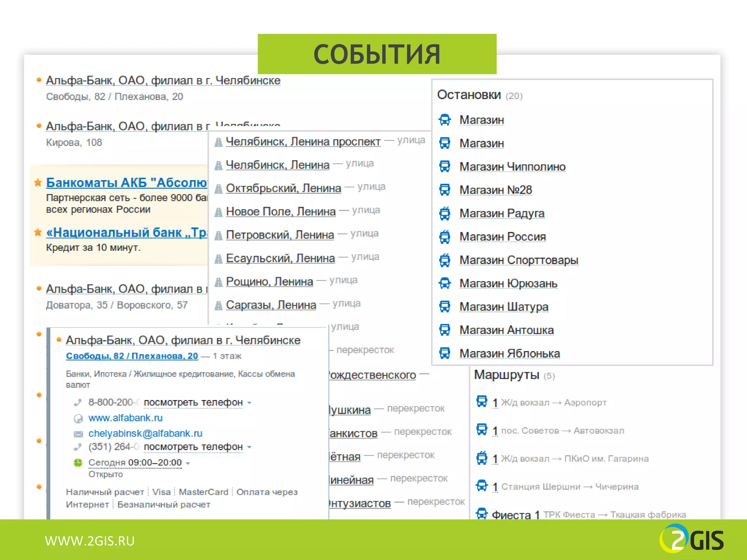Click star icon beside Национальный банк ad
Image resolution: width=747 pixels, height=560 pixels.
click(38, 232)
